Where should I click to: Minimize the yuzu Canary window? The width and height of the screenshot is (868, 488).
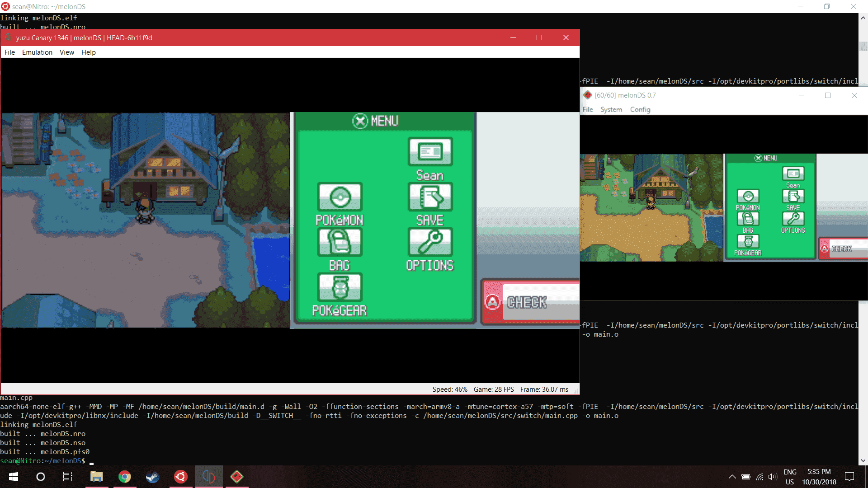pyautogui.click(x=513, y=38)
